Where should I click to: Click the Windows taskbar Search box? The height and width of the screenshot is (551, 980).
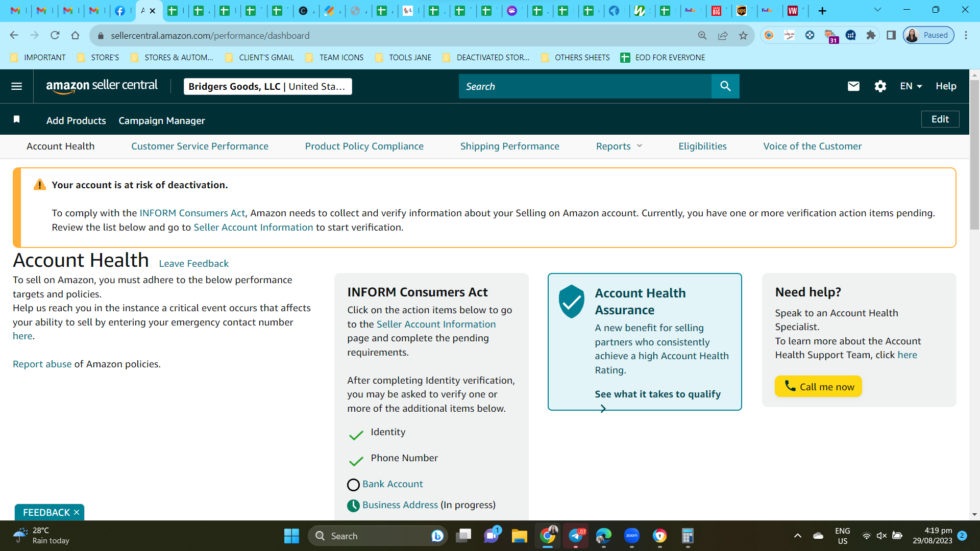tap(378, 536)
